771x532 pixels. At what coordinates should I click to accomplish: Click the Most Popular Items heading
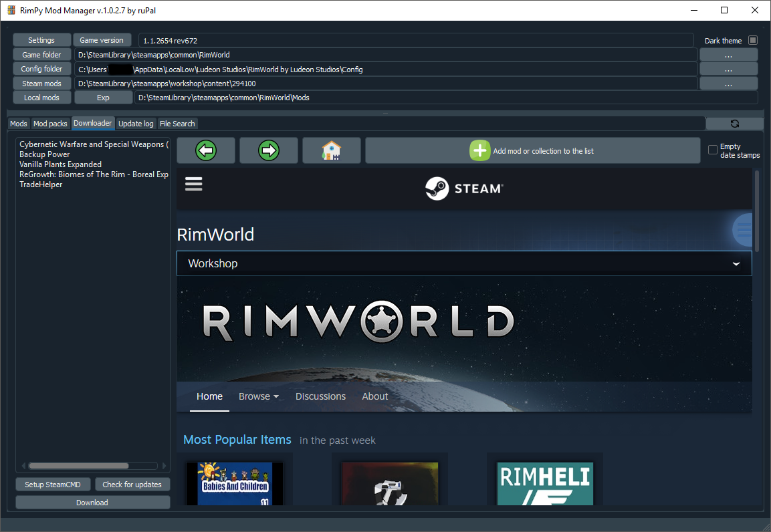tap(237, 440)
